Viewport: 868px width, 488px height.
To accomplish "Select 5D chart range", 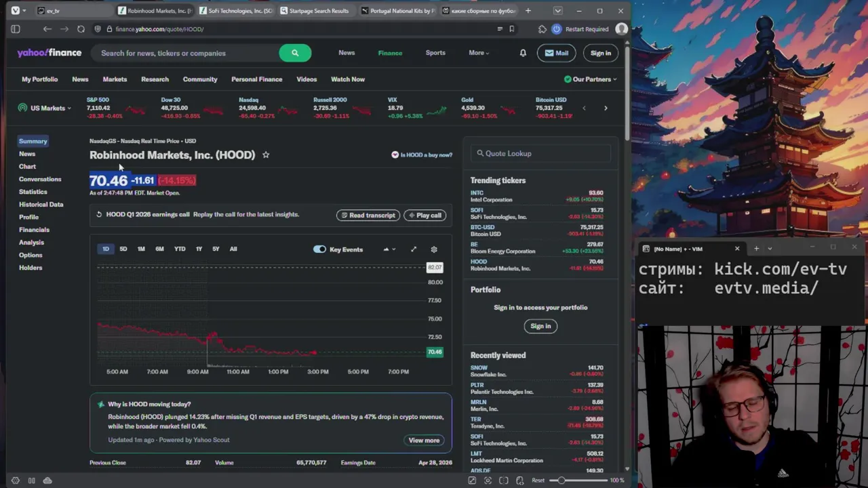I will click(123, 249).
